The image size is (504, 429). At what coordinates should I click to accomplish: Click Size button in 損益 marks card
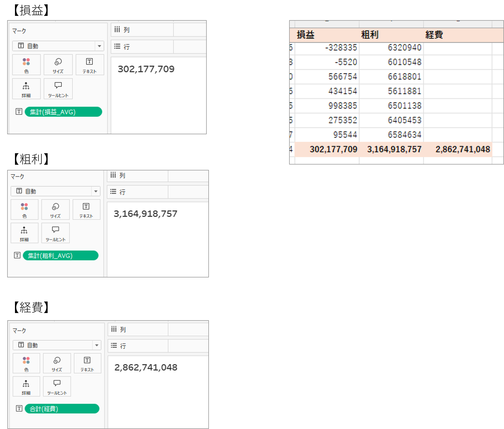(58, 65)
